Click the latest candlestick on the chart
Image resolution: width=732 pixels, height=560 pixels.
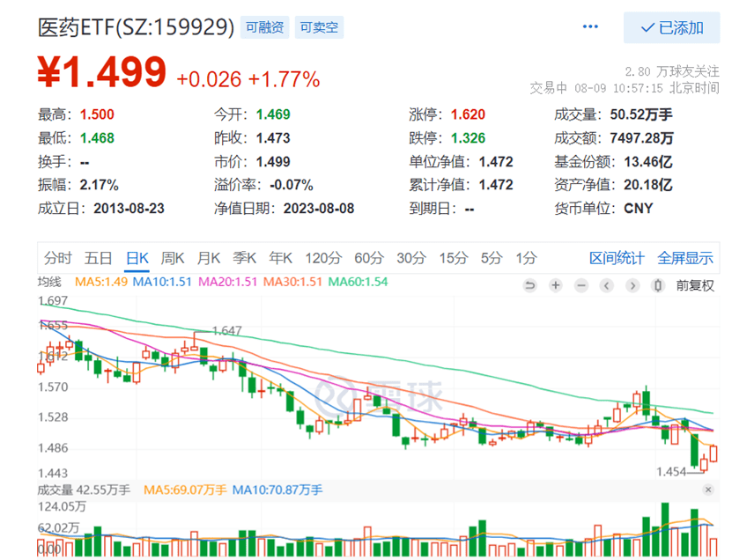pos(714,453)
